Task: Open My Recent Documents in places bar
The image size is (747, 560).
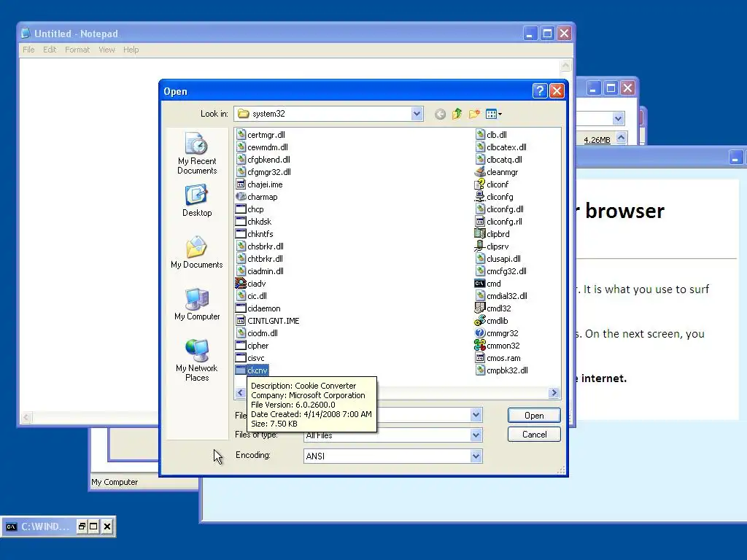Action: tap(197, 153)
